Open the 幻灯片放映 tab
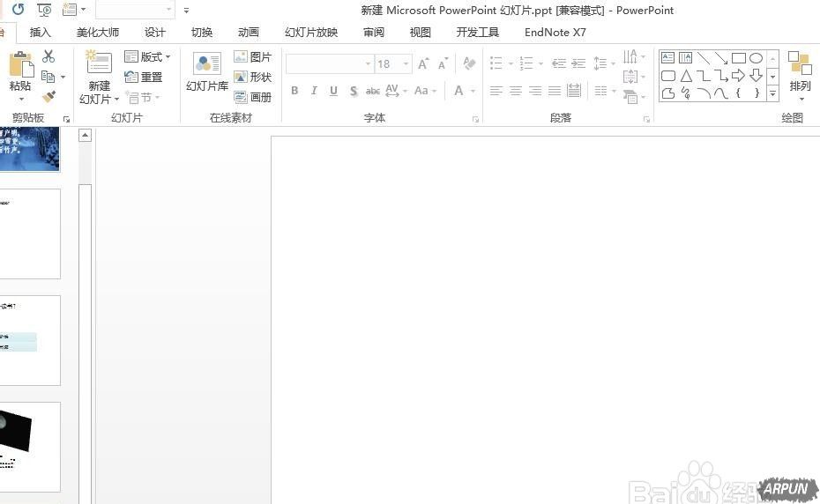 310,33
